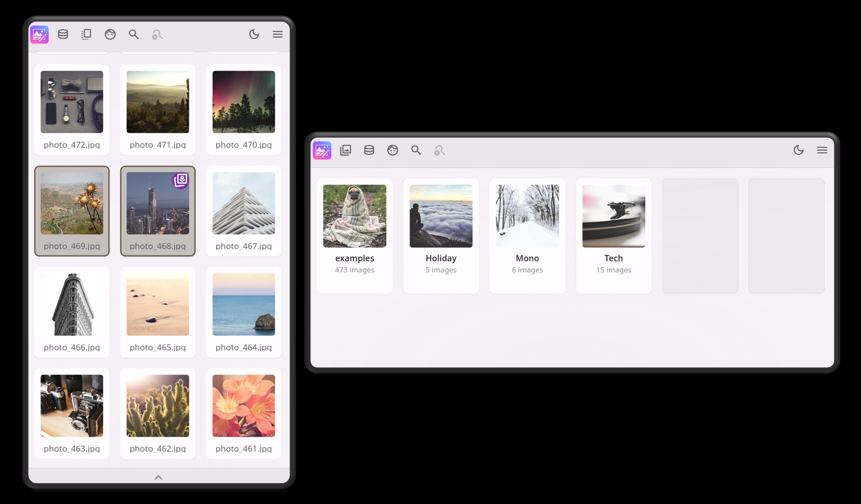Toggle dark mode in the left window
Image resolution: width=861 pixels, height=504 pixels.
point(254,34)
